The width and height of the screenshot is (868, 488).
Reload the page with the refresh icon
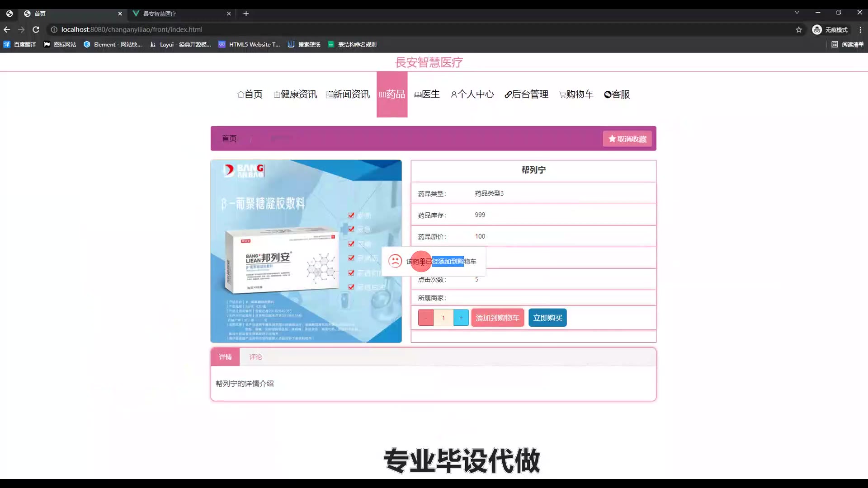[36, 29]
